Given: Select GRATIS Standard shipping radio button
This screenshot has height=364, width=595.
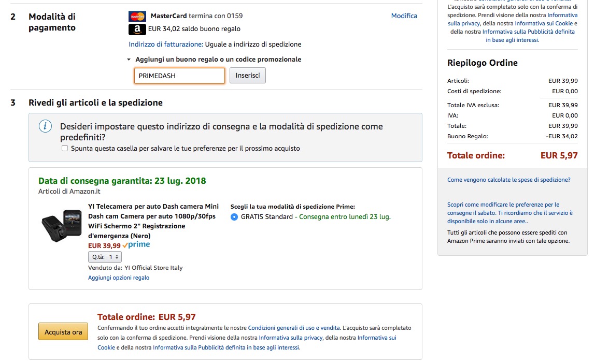Looking at the screenshot, I should point(234,217).
